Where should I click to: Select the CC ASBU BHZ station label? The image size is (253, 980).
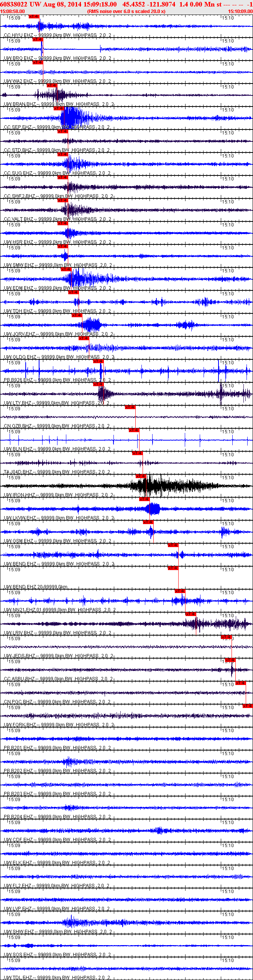click(x=59, y=679)
